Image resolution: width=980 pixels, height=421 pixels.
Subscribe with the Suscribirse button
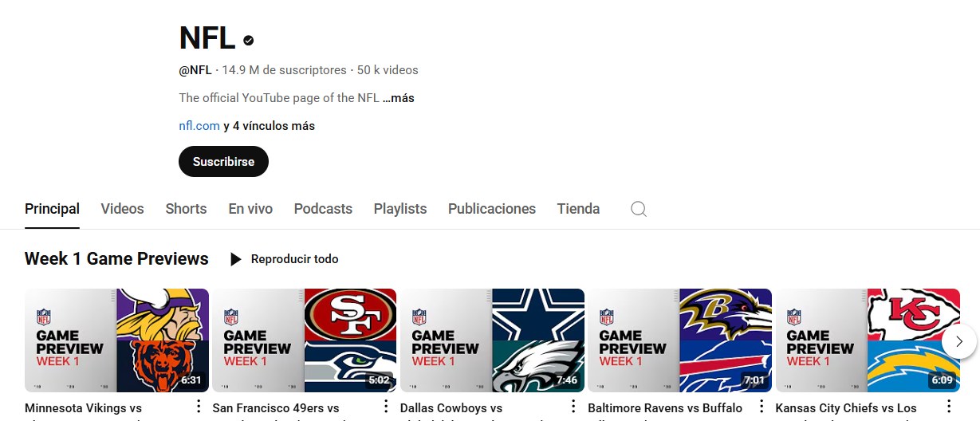tap(223, 161)
